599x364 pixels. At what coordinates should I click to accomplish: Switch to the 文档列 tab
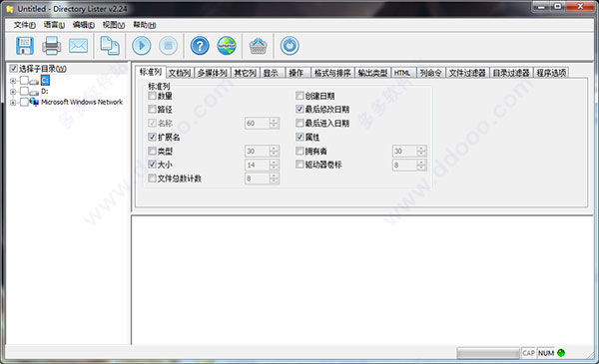180,73
